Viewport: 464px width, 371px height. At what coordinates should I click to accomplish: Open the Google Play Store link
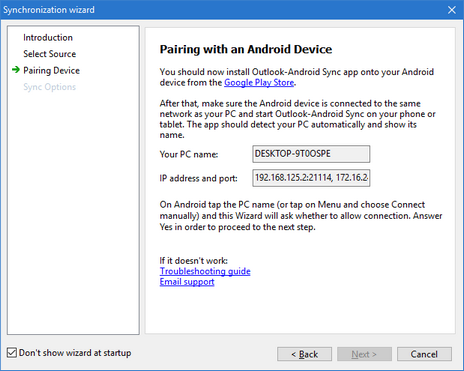click(259, 83)
